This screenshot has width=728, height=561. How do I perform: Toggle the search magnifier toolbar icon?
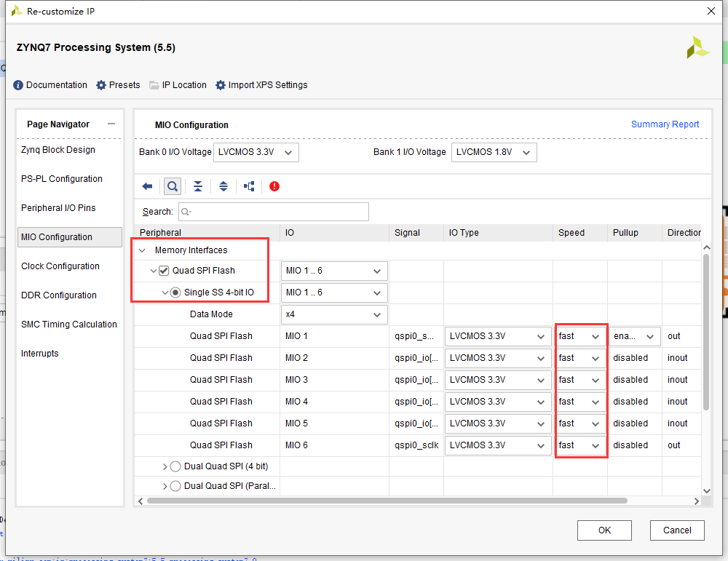click(x=173, y=186)
